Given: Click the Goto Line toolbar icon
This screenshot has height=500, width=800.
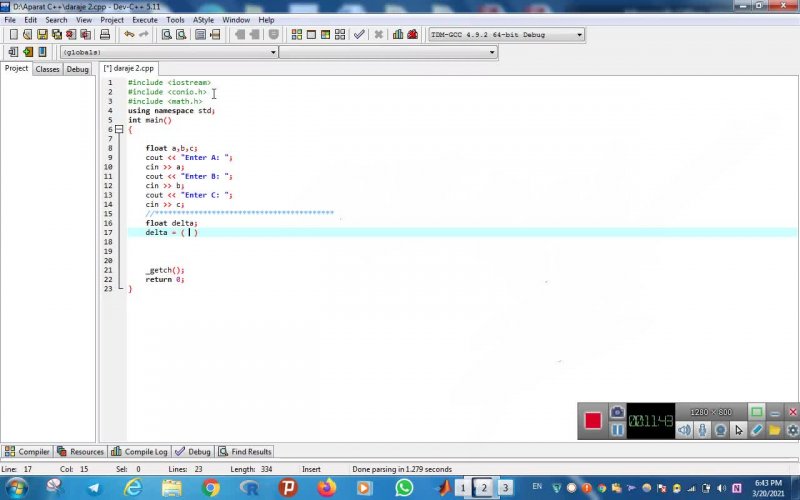Looking at the screenshot, I should pos(215,35).
